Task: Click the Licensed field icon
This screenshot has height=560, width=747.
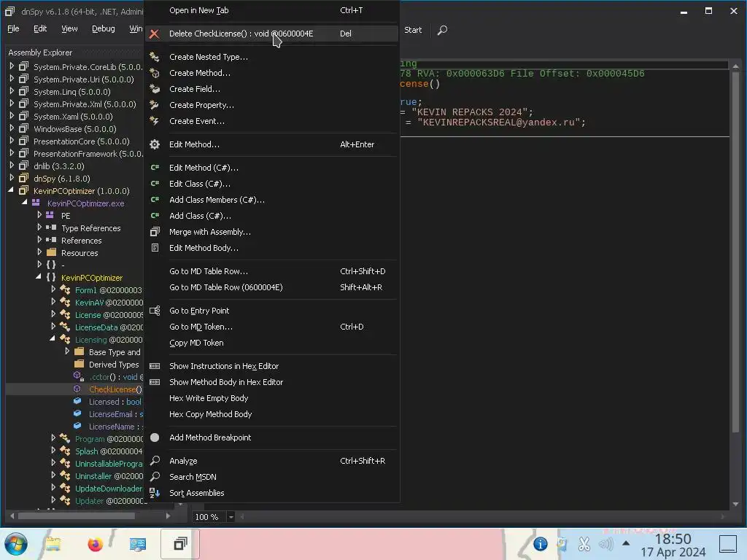Action: [x=77, y=402]
